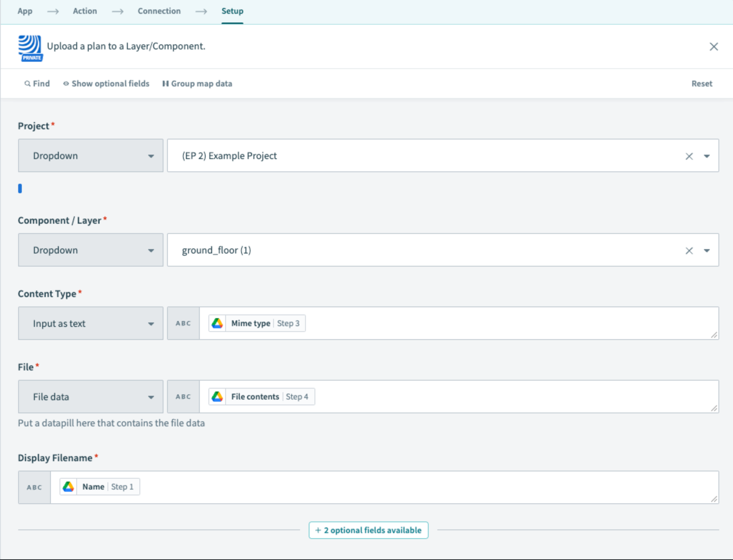Close the Setup panel with the X
The image size is (733, 560).
click(713, 46)
